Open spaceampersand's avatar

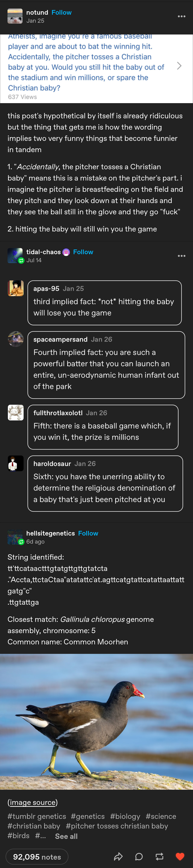tap(16, 339)
